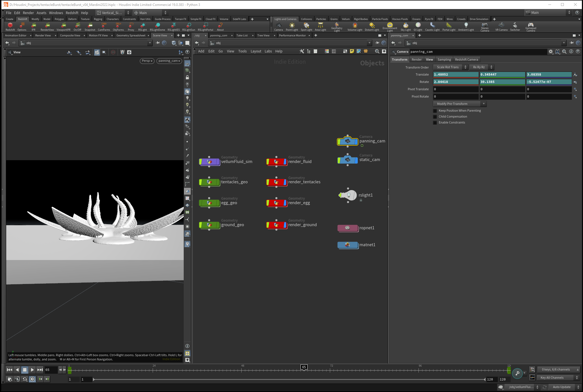
Task: Select the vellumFluid_sim geometry node
Action: click(x=209, y=162)
